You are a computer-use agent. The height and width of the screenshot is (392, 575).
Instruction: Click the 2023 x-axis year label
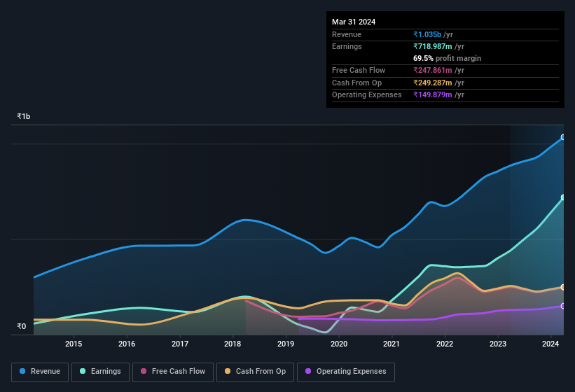pyautogui.click(x=498, y=344)
